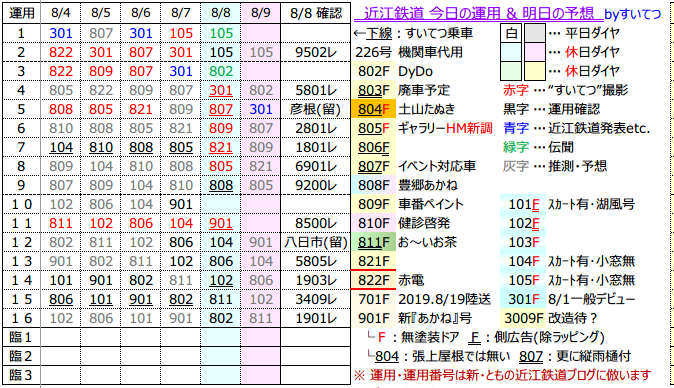The width and height of the screenshot is (674, 388).
Task: Click the blue 301 in row 5
Action: coord(260,109)
